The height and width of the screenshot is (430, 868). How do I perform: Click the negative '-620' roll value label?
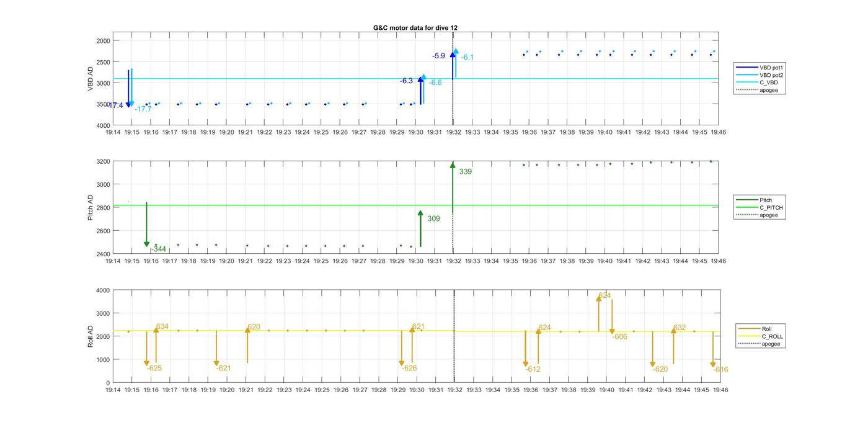(x=660, y=369)
